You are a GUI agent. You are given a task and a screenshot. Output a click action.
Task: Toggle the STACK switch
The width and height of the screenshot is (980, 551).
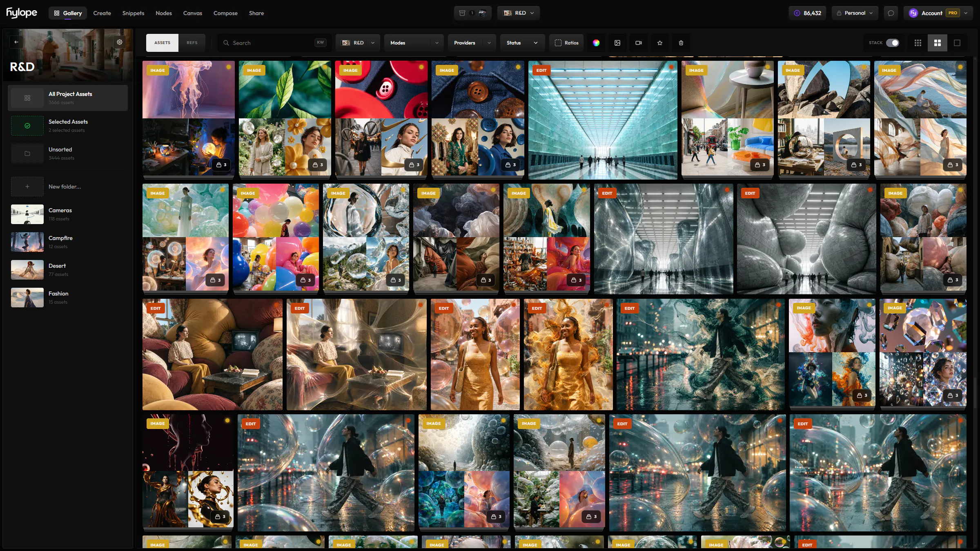coord(893,43)
